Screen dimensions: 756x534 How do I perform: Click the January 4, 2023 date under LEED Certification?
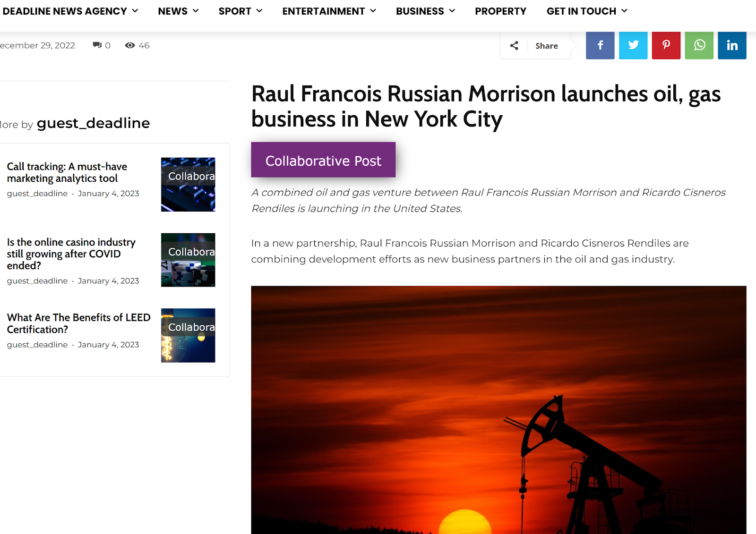pyautogui.click(x=108, y=345)
